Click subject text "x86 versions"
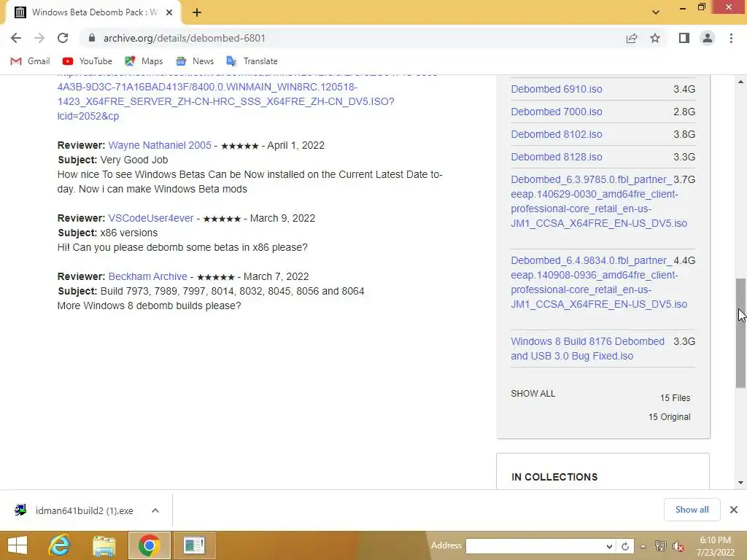Image resolution: width=747 pixels, height=560 pixels. pos(128,233)
